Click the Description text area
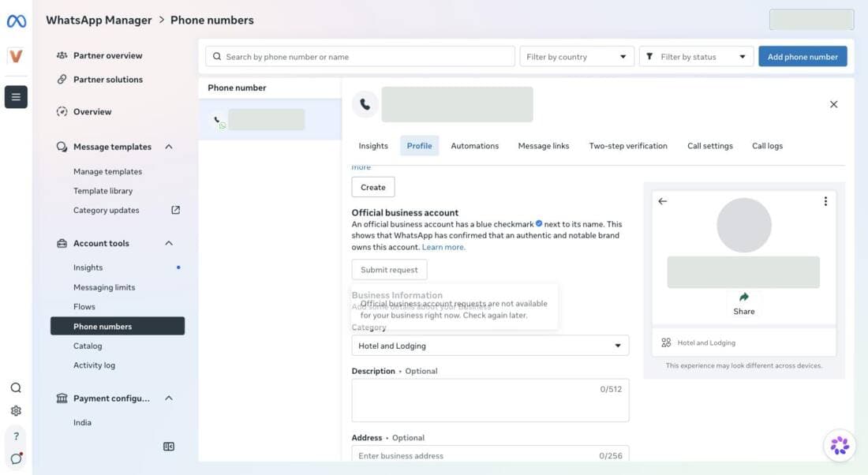Screen dimensions: 868x475 click(490, 400)
